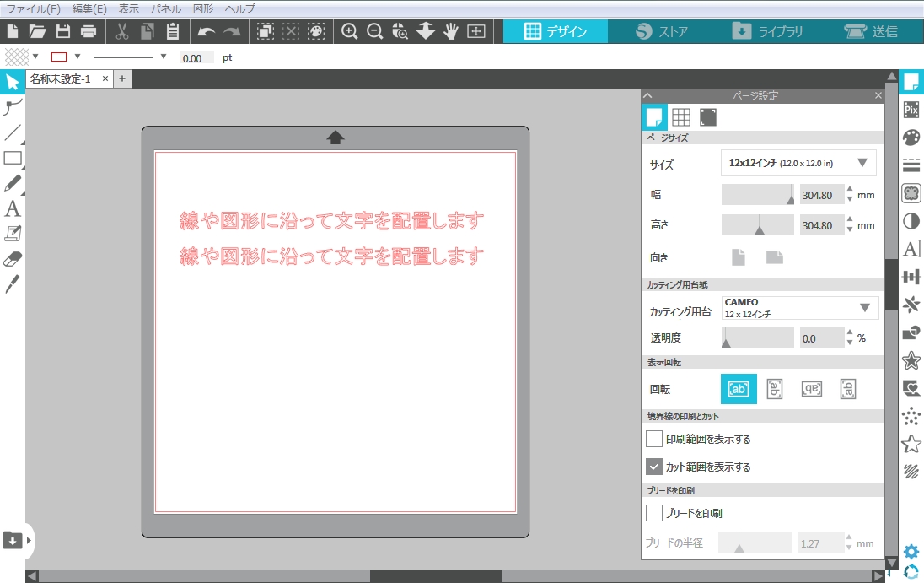This screenshot has width=924, height=583.
Task: Open the カッティング用台 CAMEO dropdown
Action: [x=799, y=308]
